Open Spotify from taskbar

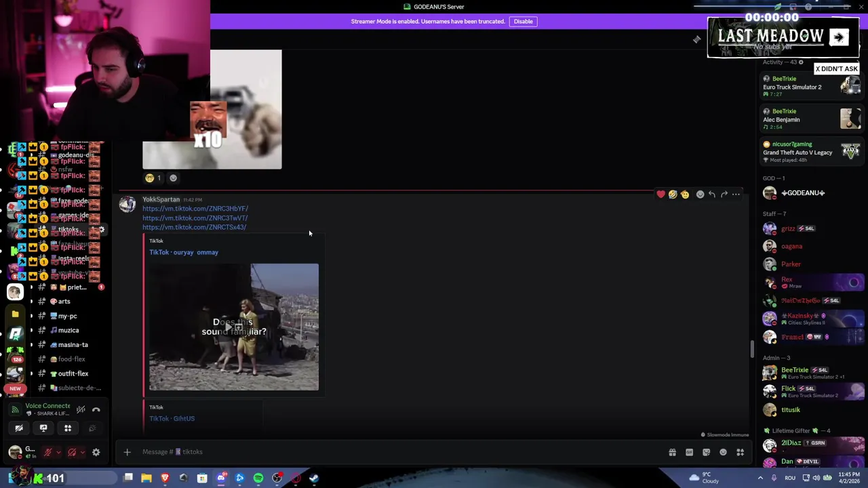pyautogui.click(x=258, y=479)
